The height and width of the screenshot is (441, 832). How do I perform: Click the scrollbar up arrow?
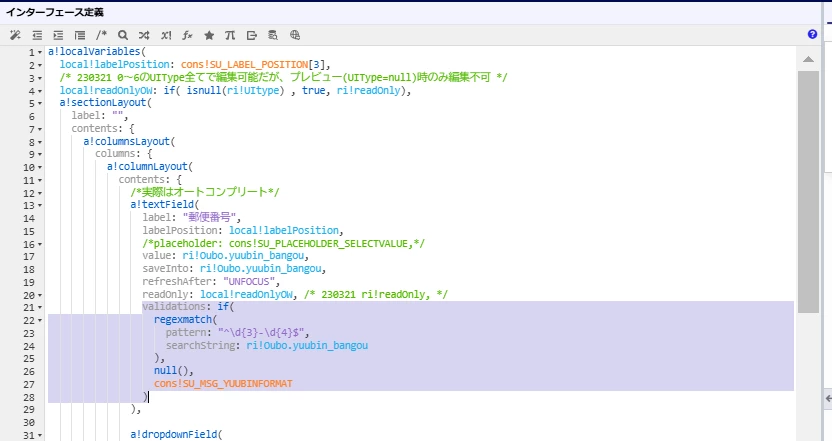pos(808,59)
